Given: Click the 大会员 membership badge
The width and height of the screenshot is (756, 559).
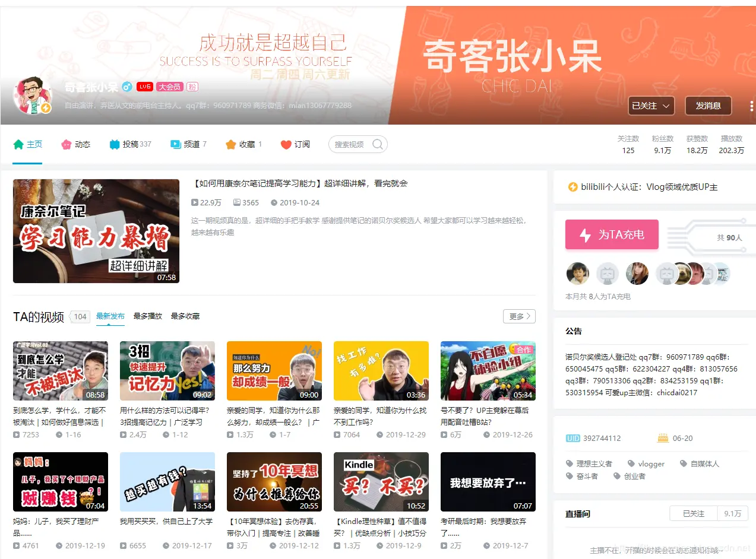Looking at the screenshot, I should (169, 87).
